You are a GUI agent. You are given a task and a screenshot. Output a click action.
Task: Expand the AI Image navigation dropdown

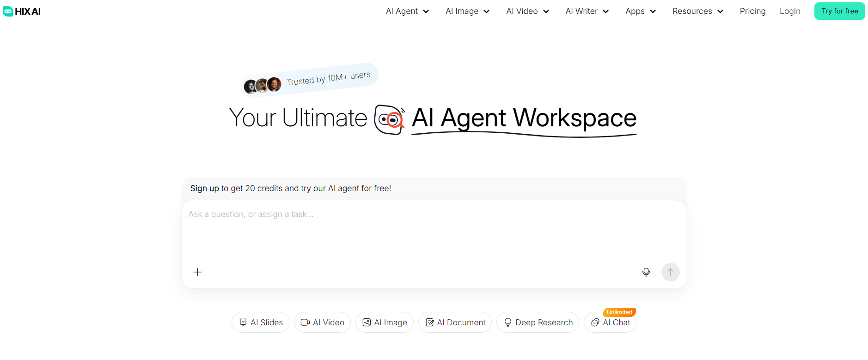point(467,11)
